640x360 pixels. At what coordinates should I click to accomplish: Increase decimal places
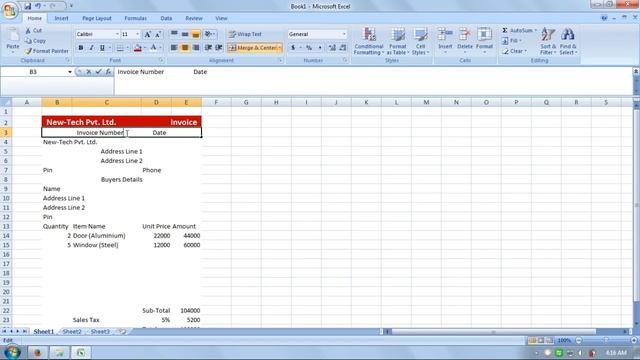point(332,48)
